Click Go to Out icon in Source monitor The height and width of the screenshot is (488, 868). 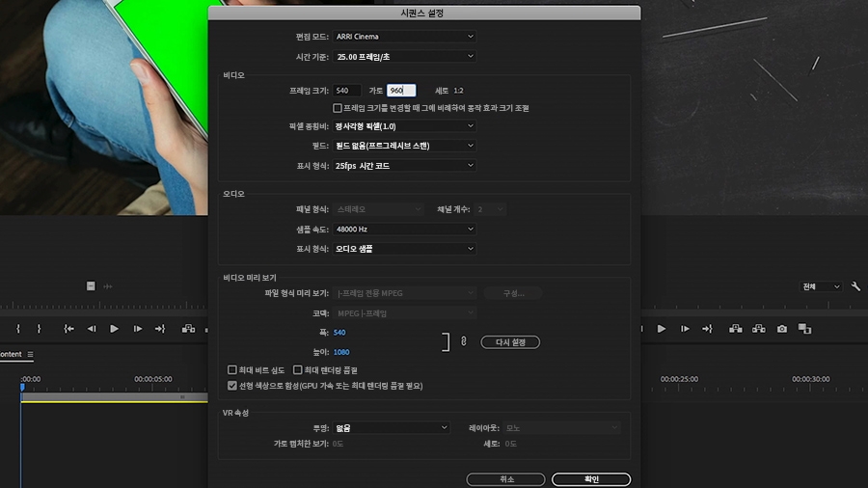point(160,329)
